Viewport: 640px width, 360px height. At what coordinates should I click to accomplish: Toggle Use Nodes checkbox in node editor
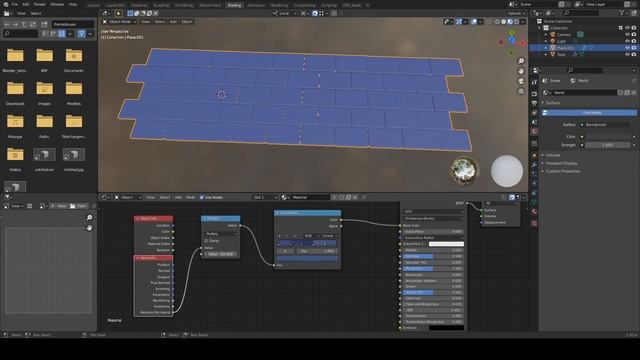(202, 198)
